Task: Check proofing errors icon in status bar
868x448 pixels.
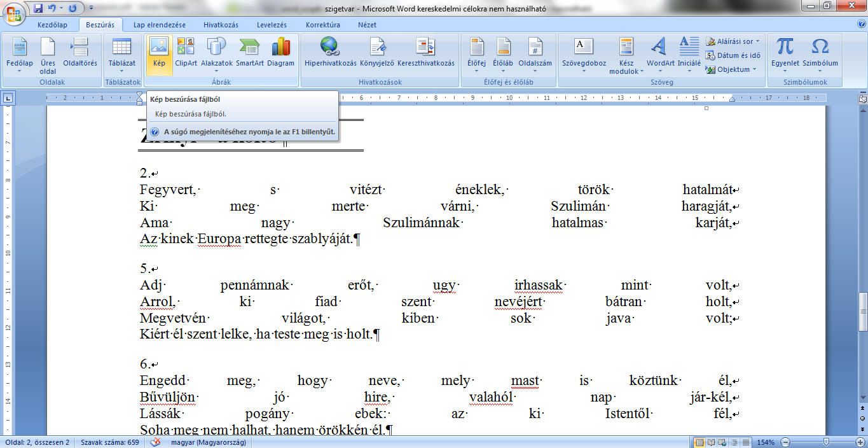Action: tap(155, 442)
